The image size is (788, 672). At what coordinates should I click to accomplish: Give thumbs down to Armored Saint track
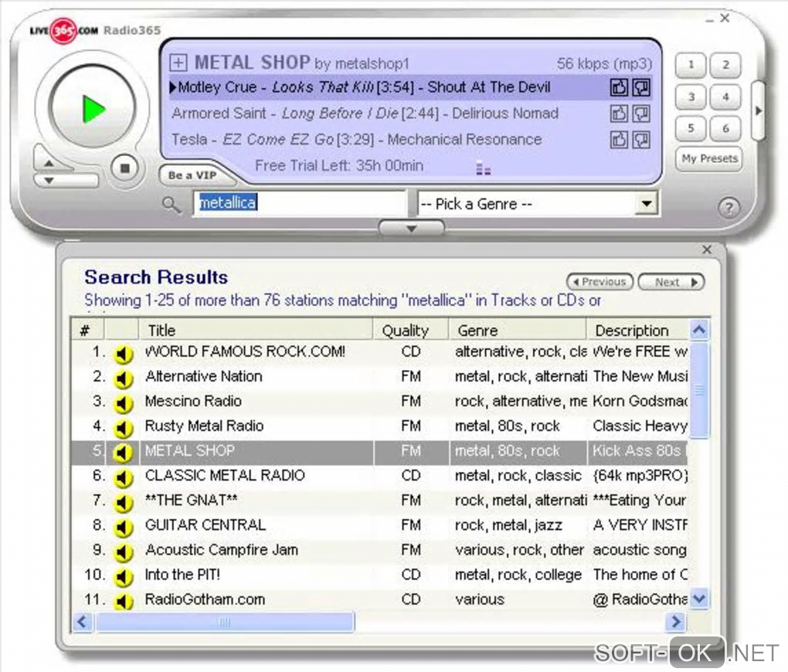click(x=640, y=114)
